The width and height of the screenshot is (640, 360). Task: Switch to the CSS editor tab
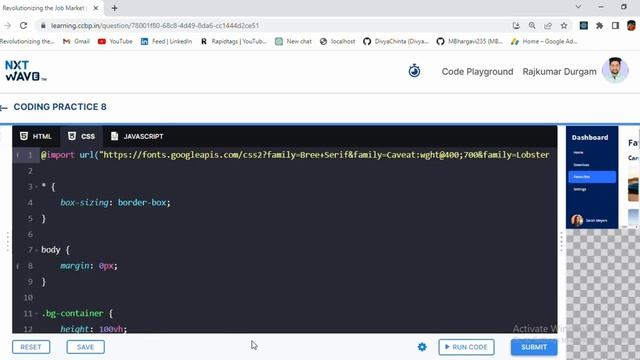click(x=82, y=136)
